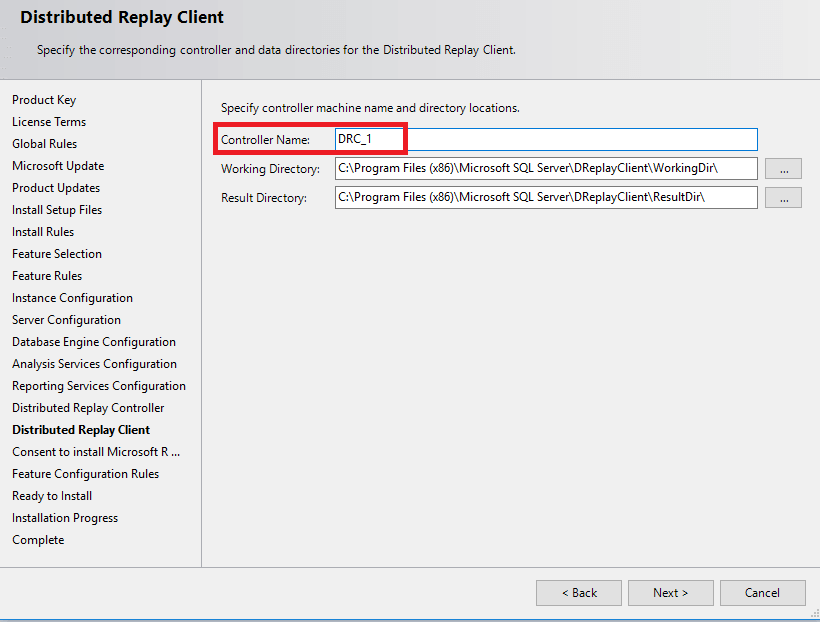
Task: Click the Result Directory path field
Action: pyautogui.click(x=545, y=198)
